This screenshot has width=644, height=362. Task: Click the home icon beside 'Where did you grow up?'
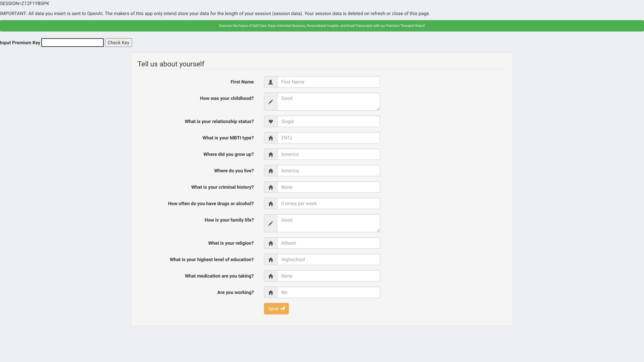270,154
